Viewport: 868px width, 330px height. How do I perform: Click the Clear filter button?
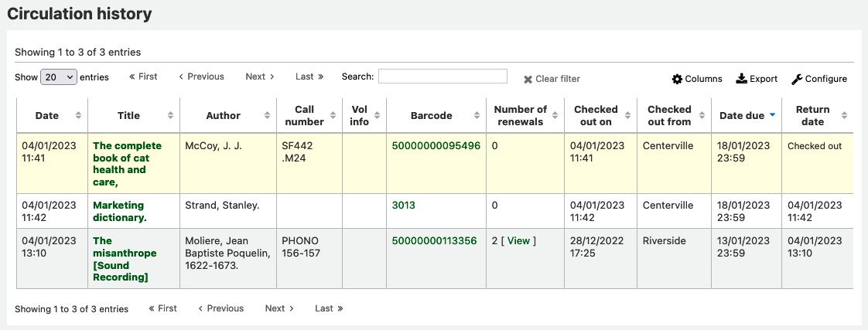(x=552, y=79)
